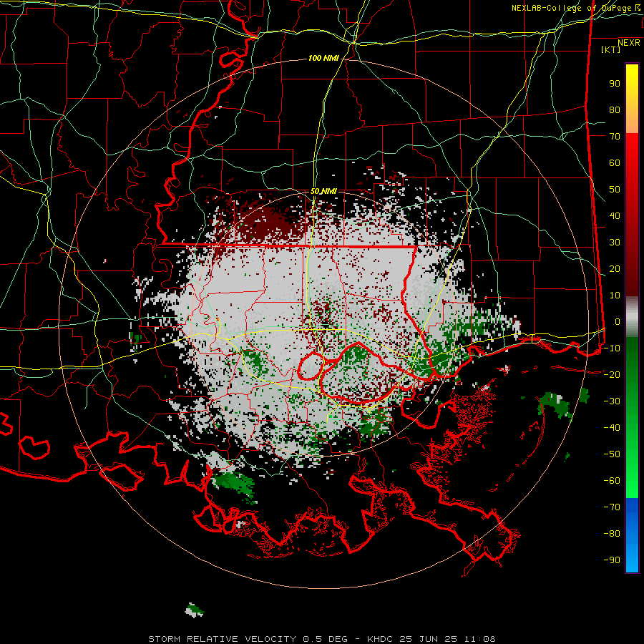Viewport: 644px width, 644px height.
Task: Click the 100 NMI range ring label
Action: pyautogui.click(x=323, y=59)
